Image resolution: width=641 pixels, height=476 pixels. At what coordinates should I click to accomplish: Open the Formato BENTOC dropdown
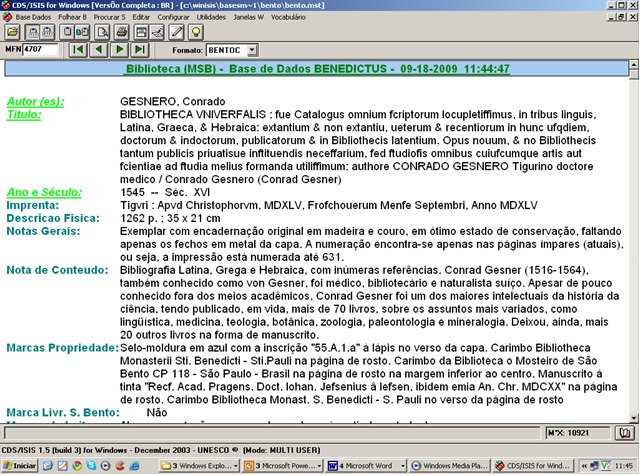[252, 50]
